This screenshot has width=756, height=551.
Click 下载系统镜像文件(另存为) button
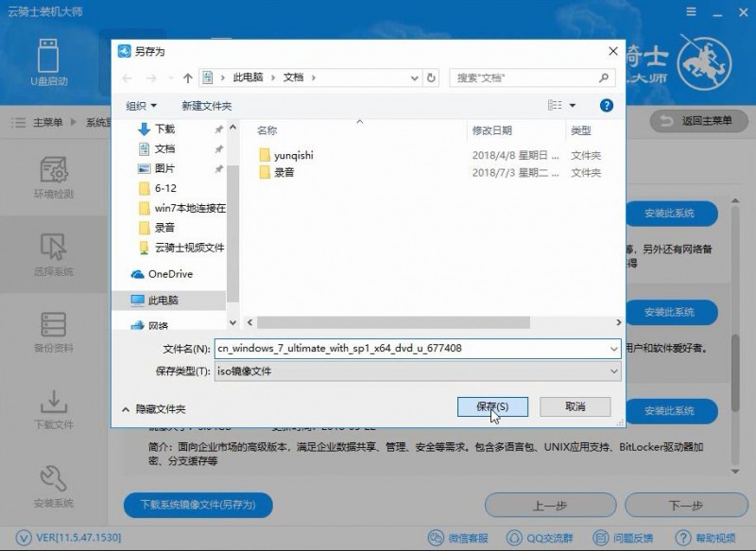coord(198,505)
